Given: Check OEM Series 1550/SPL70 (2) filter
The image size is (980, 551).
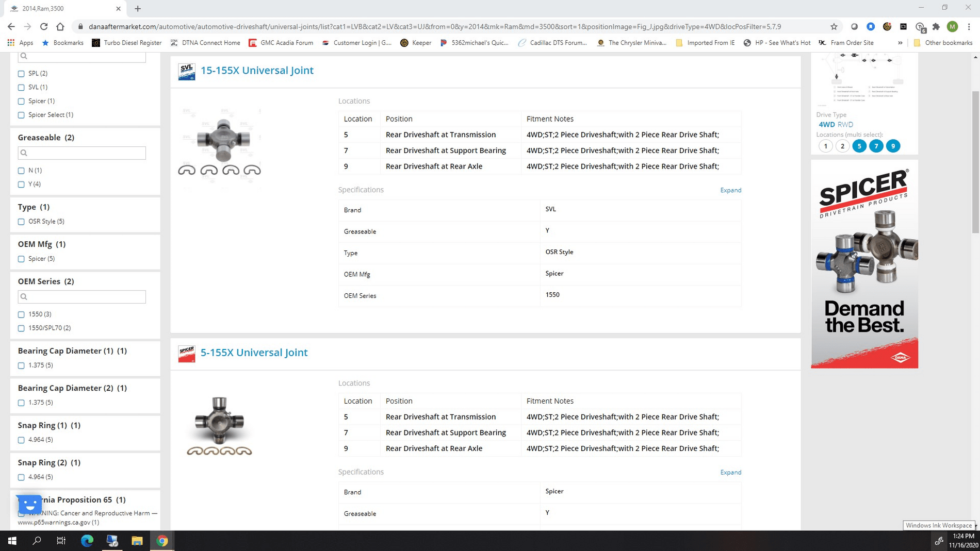Looking at the screenshot, I should point(21,328).
